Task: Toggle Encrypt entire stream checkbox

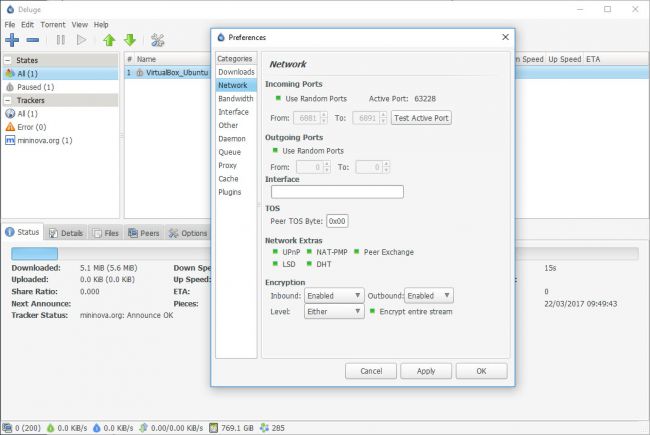Action: pos(373,311)
